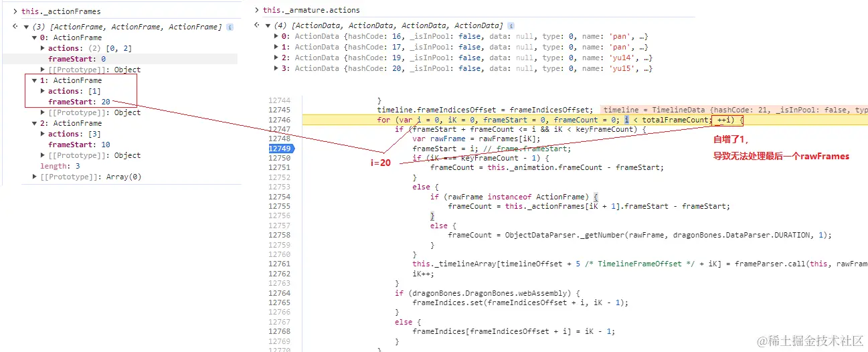
Task: Click line number 12748 in the gutter
Action: pos(279,139)
